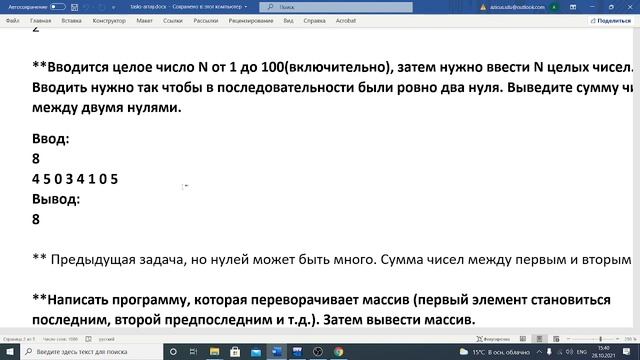Click the word Ввод: in document
This screenshot has width=640, height=360.
tap(51, 139)
